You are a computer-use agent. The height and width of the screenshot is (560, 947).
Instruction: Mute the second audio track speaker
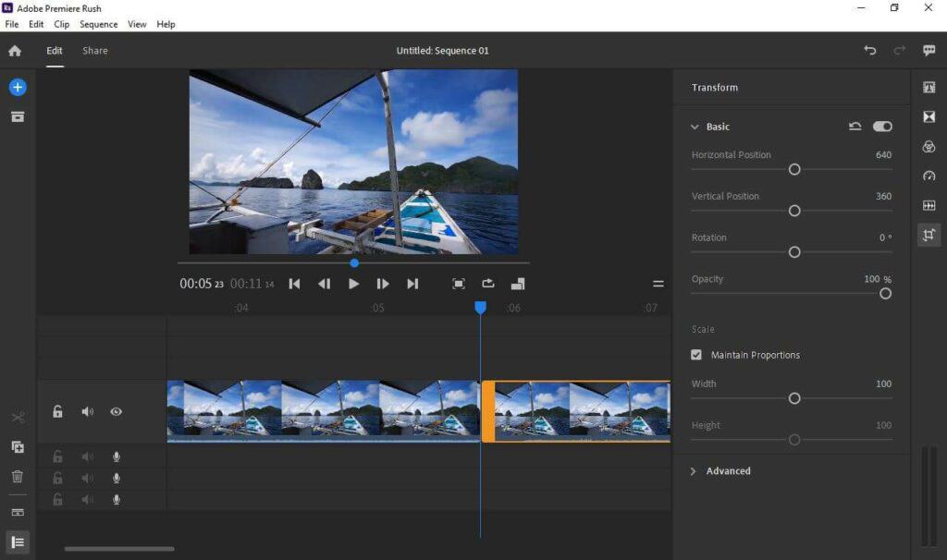88,478
